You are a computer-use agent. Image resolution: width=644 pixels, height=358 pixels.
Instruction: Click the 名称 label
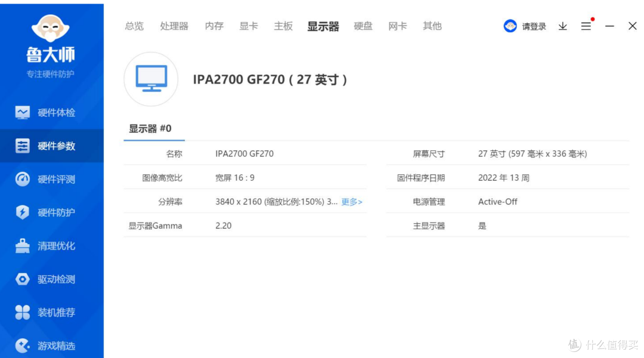point(174,154)
